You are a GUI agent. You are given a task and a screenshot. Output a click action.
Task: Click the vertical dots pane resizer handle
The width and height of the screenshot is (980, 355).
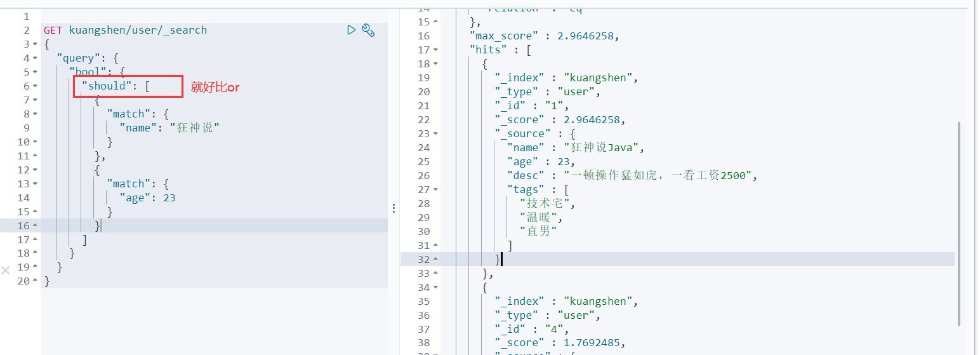click(x=394, y=208)
